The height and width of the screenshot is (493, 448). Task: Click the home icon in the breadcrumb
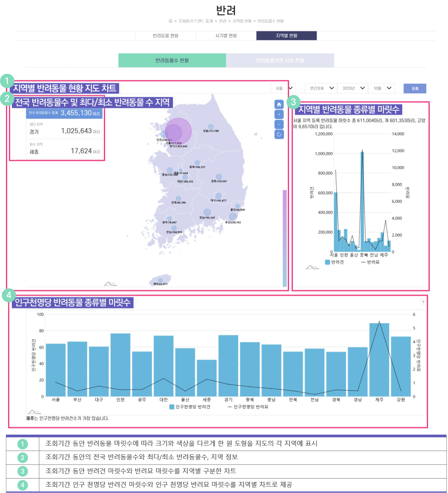(x=170, y=21)
